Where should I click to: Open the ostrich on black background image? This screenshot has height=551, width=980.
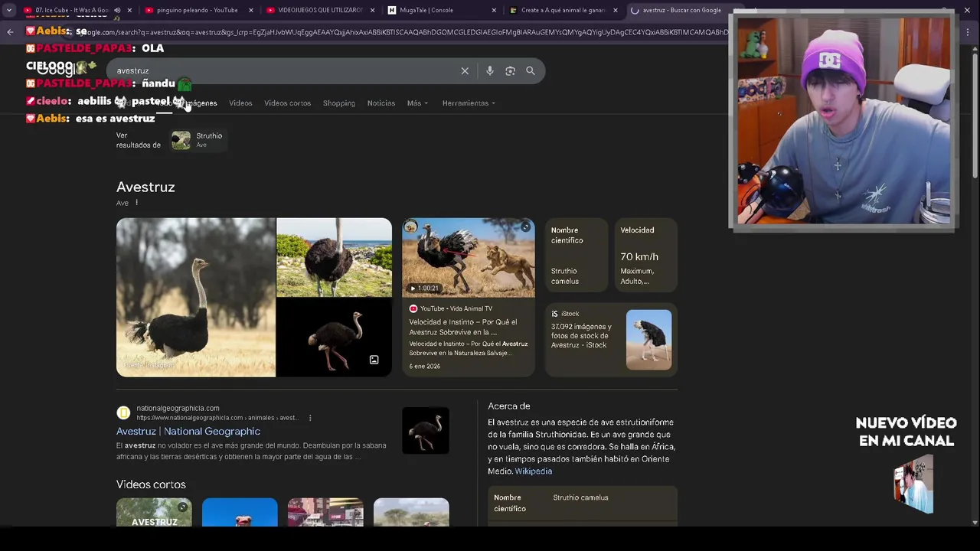pyautogui.click(x=334, y=337)
